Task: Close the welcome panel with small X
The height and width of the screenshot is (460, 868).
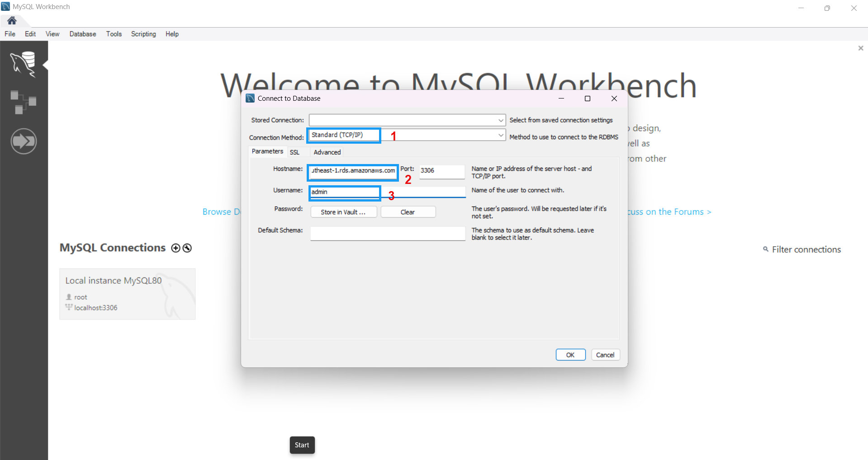Action: coord(861,48)
